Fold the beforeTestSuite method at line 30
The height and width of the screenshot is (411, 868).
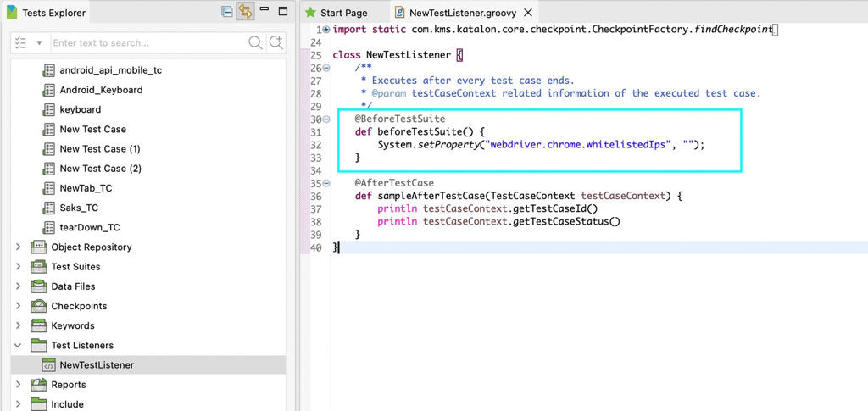pyautogui.click(x=326, y=119)
